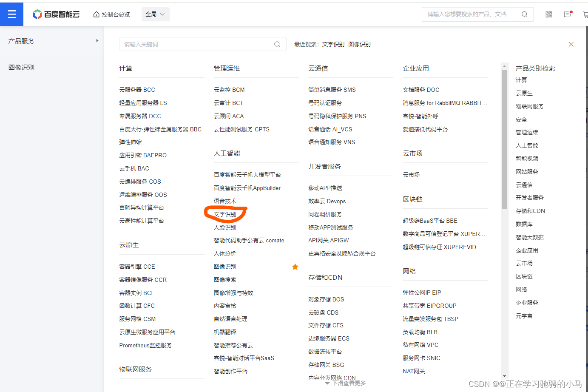Open 图像搜索 service

pyautogui.click(x=225, y=280)
